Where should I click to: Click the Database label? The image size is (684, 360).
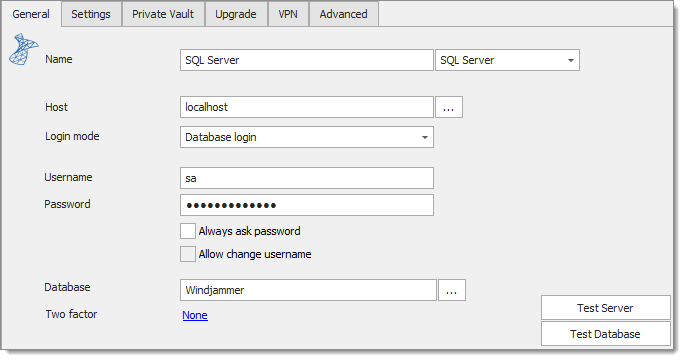[x=67, y=288]
